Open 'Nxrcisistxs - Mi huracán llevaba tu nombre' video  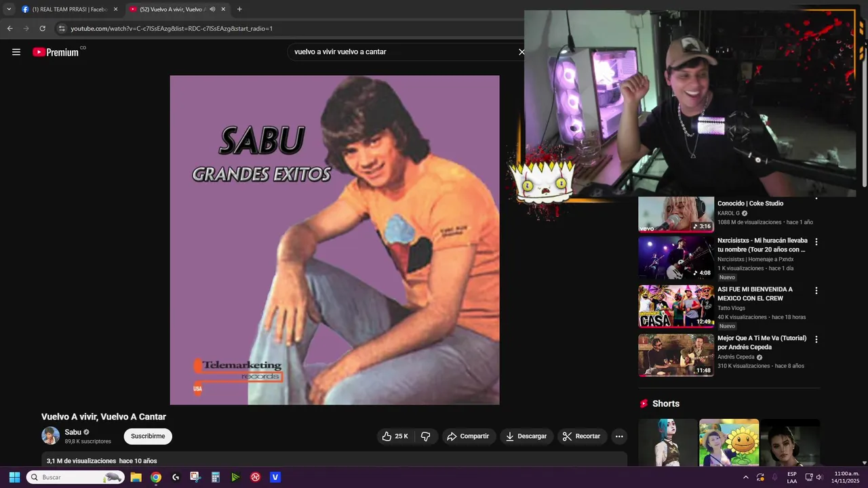pyautogui.click(x=762, y=245)
